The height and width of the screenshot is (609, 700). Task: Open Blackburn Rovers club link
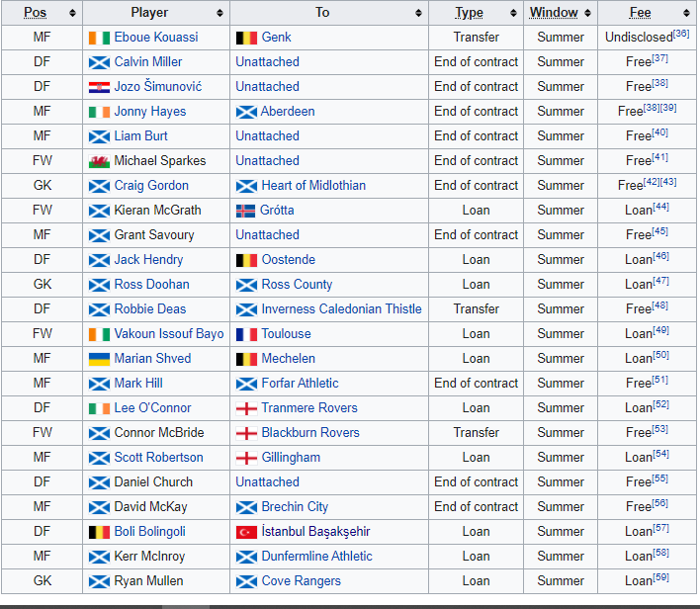pos(310,432)
